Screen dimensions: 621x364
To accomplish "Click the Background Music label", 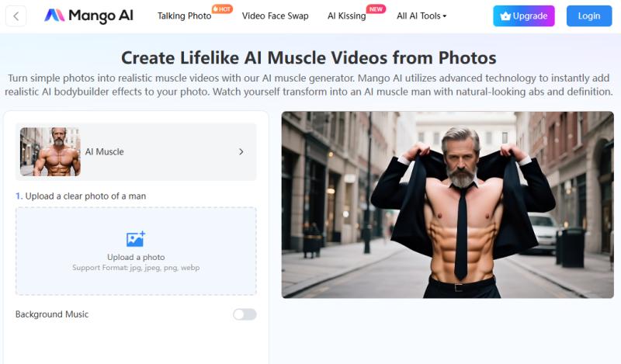I will click(x=52, y=314).
